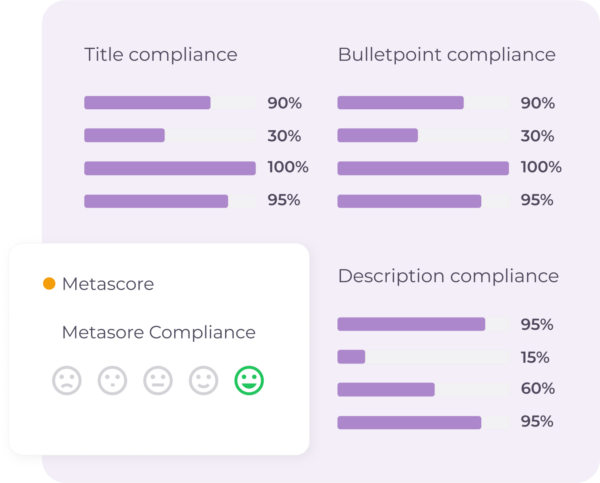The height and width of the screenshot is (483, 600).
Task: Click the Description compliance 15% bar
Action: tap(352, 357)
